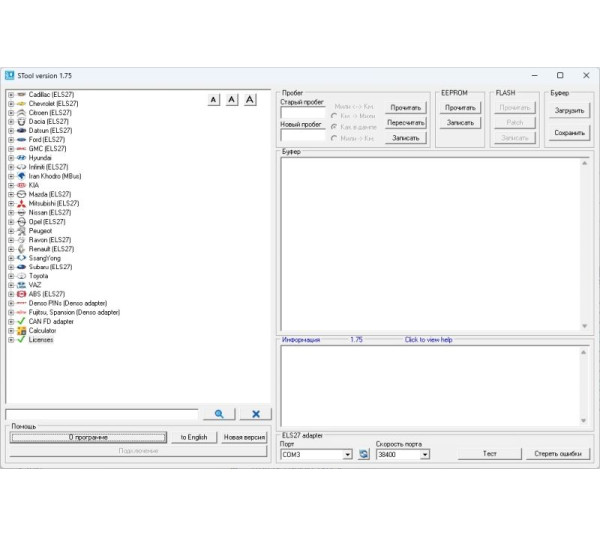Click the 'Старый пробег' input field

pyautogui.click(x=302, y=113)
